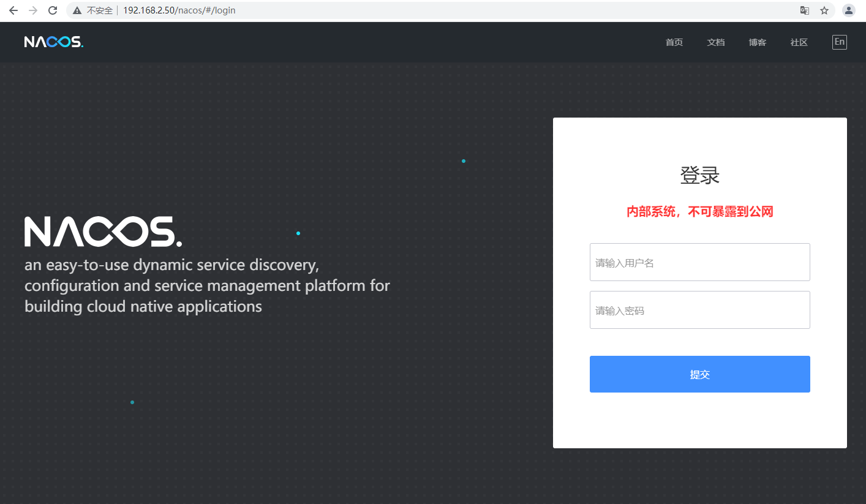
Task: Click the small NACOS logo in header
Action: pyautogui.click(x=54, y=42)
